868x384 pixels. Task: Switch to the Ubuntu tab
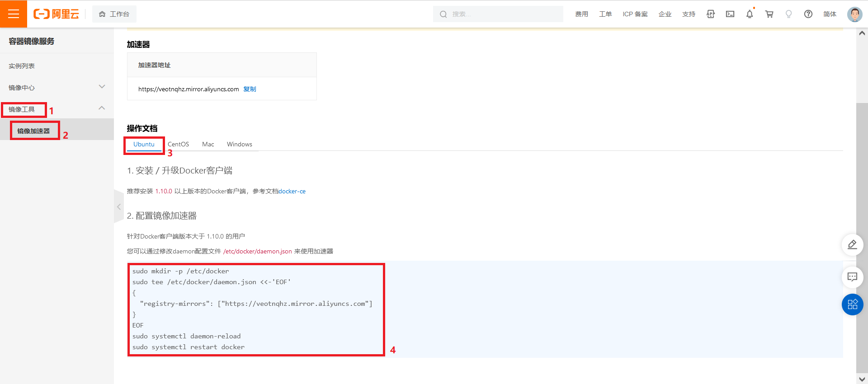[144, 144]
